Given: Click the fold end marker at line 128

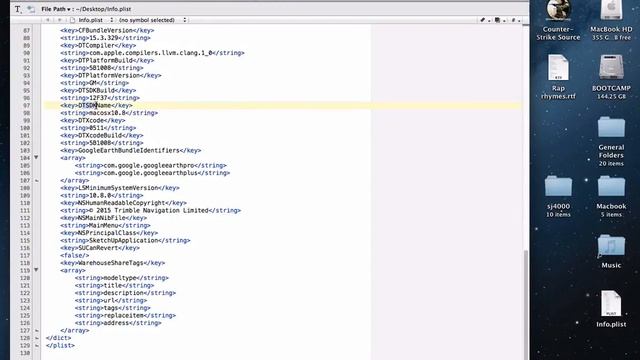Looking at the screenshot, I should click(36, 338).
